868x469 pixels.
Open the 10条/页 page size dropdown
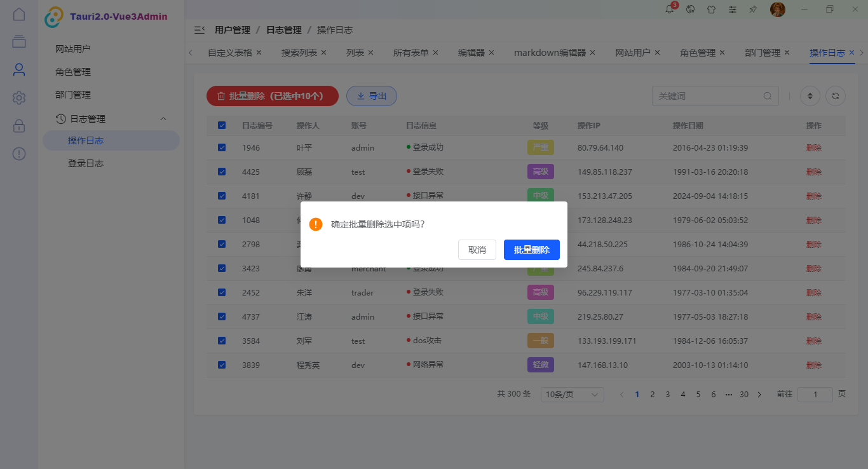click(571, 394)
